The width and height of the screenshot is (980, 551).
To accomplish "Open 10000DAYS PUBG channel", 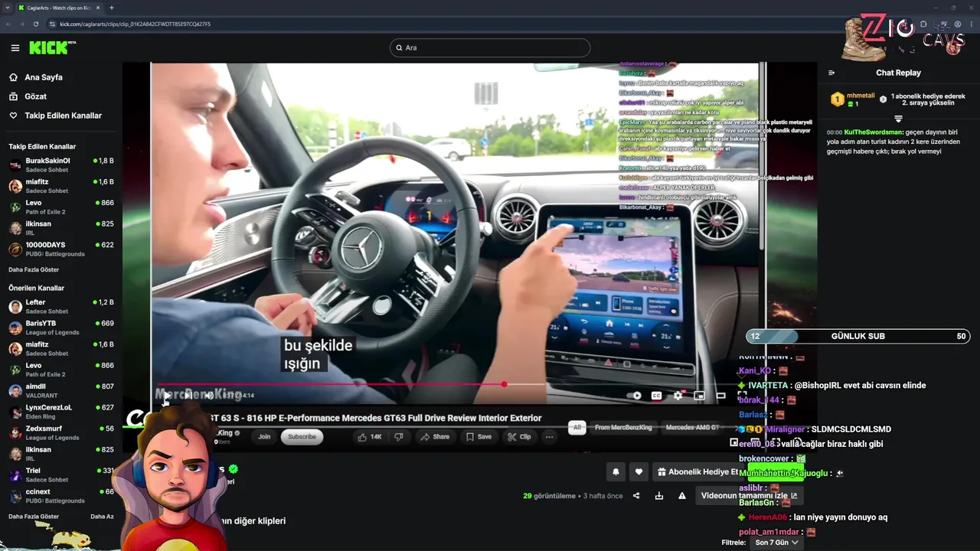I will click(x=61, y=249).
